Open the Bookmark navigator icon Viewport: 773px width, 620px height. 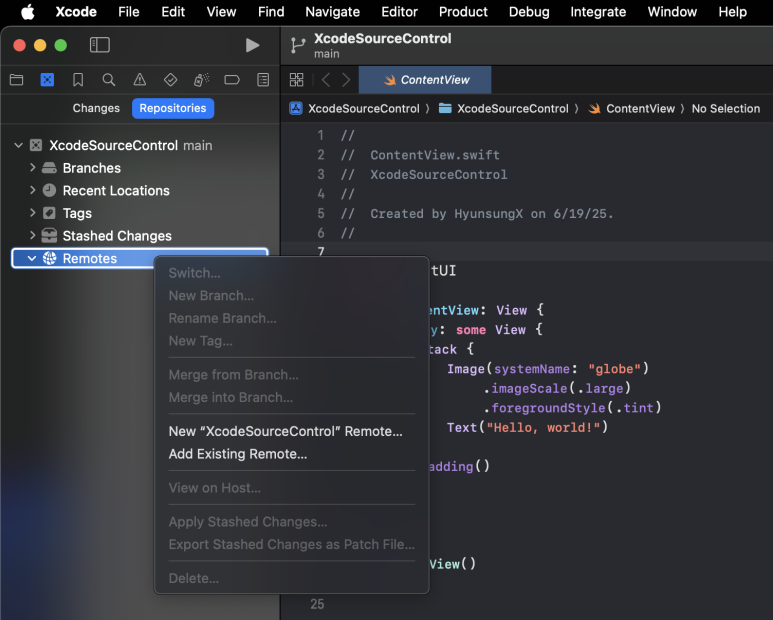pyautogui.click(x=78, y=79)
